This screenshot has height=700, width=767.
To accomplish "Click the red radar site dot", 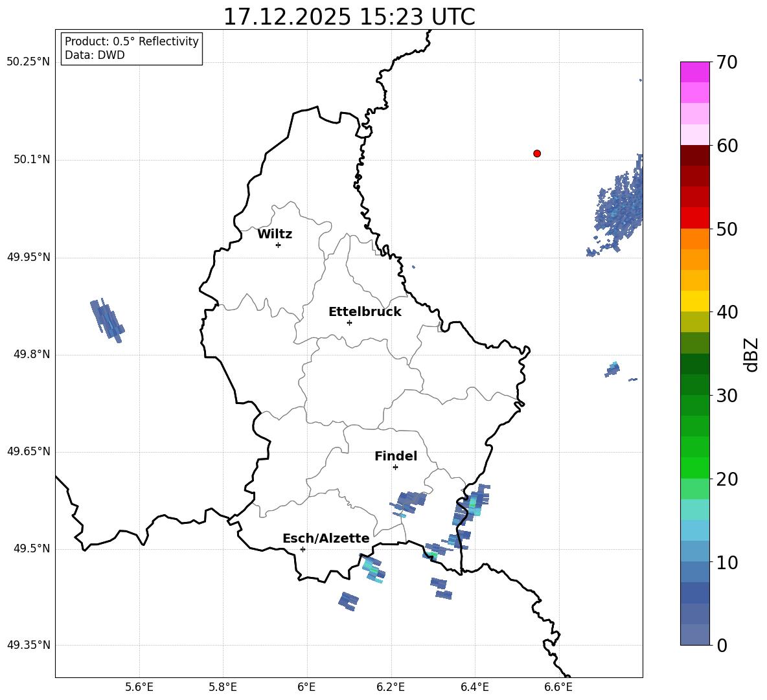I will click(x=537, y=153).
